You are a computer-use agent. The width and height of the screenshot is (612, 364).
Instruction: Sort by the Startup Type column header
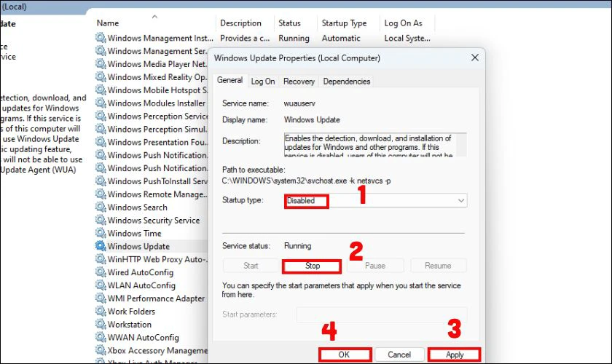(x=344, y=23)
